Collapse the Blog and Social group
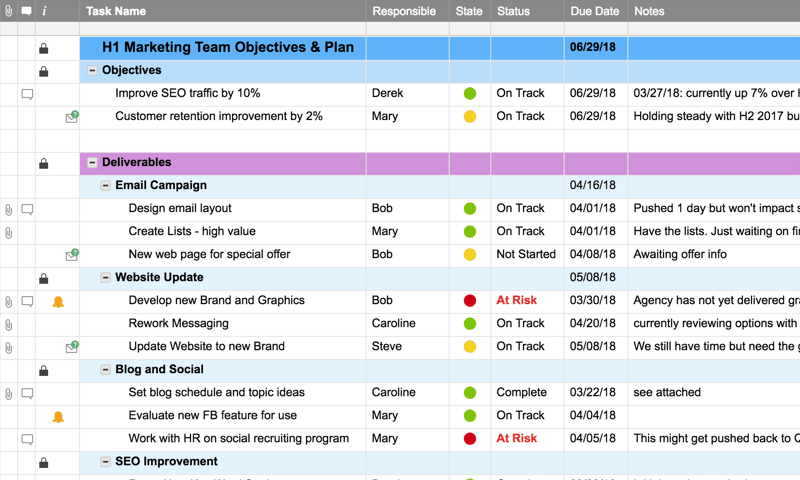 [x=105, y=370]
